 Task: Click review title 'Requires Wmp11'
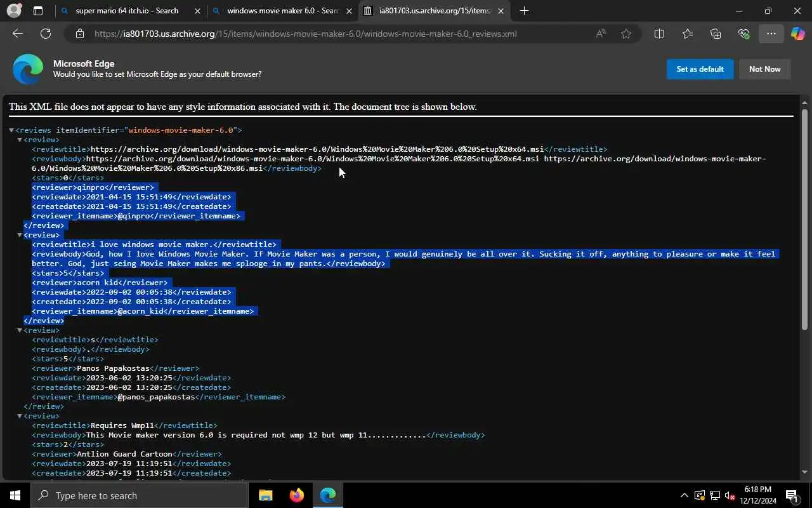[x=122, y=425]
